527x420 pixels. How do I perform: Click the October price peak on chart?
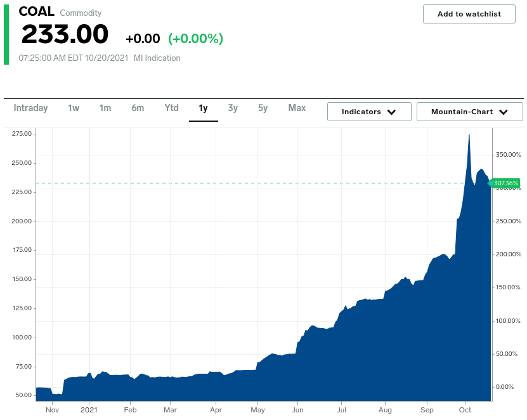click(469, 136)
